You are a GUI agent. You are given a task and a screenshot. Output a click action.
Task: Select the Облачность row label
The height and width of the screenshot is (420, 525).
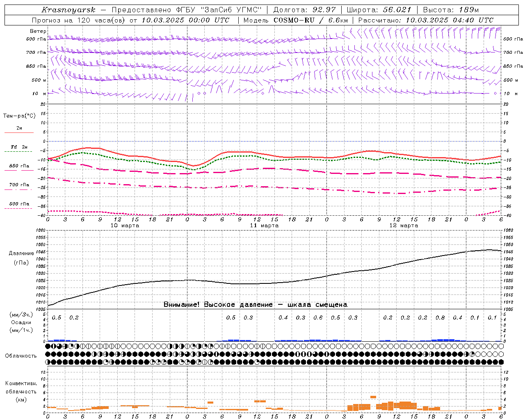pos(21,356)
